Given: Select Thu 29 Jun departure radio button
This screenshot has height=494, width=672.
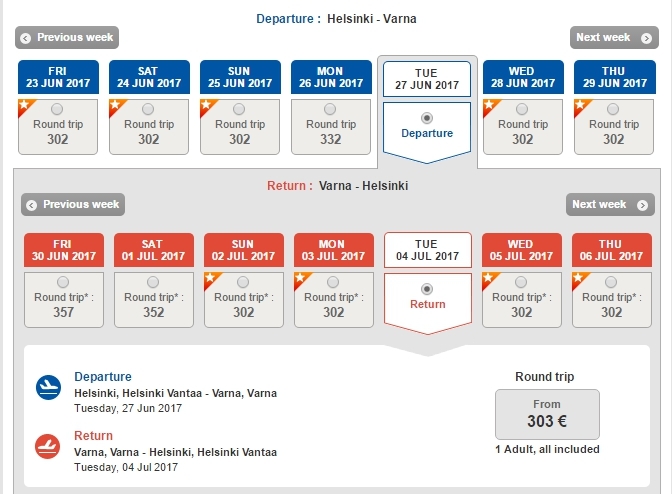Looking at the screenshot, I should coord(613,109).
